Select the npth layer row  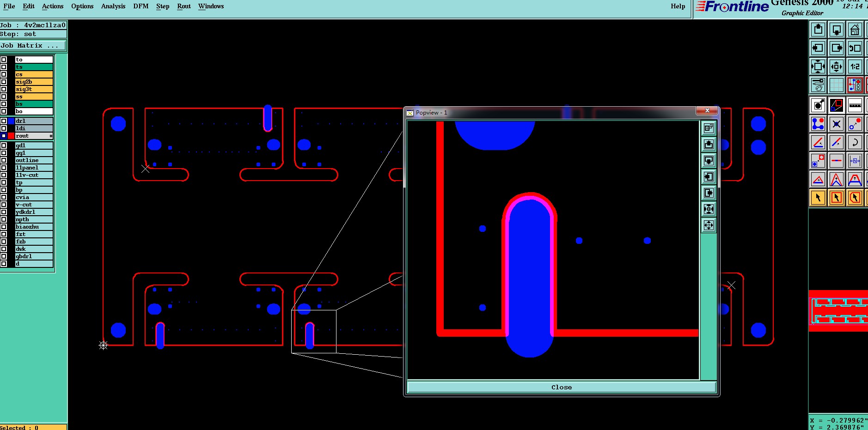[34, 219]
